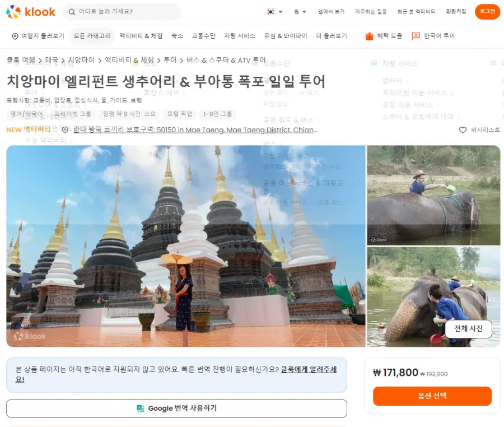Click the '1-9인 그룹' tag

pos(218,114)
